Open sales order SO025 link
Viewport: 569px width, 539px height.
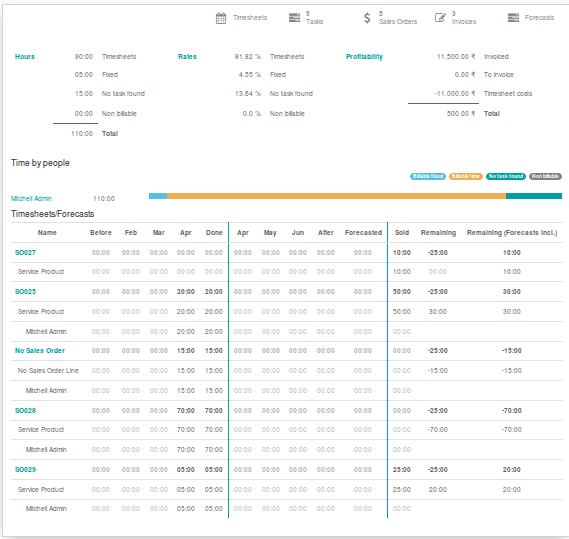click(x=25, y=291)
